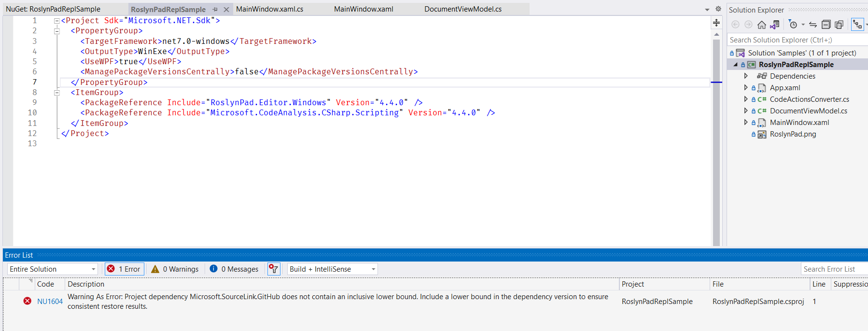Collapse the PropertyGroup outline on line 2
868x331 pixels.
(x=57, y=31)
